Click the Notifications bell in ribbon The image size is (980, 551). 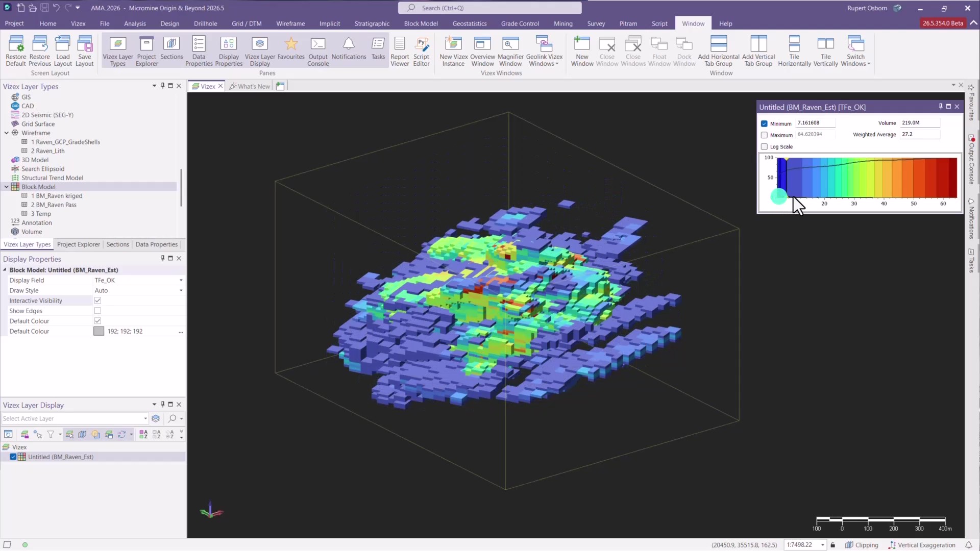pos(349,48)
